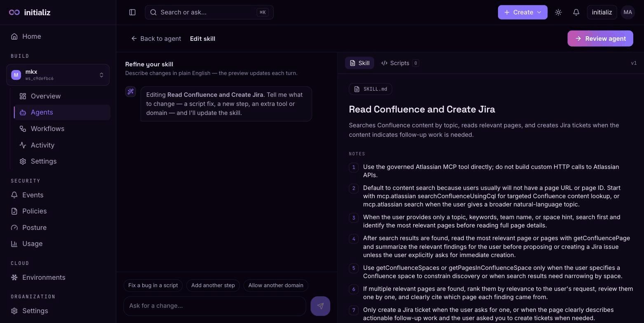644x323 pixels.
Task: Switch to the Skill tab
Action: pyautogui.click(x=360, y=63)
